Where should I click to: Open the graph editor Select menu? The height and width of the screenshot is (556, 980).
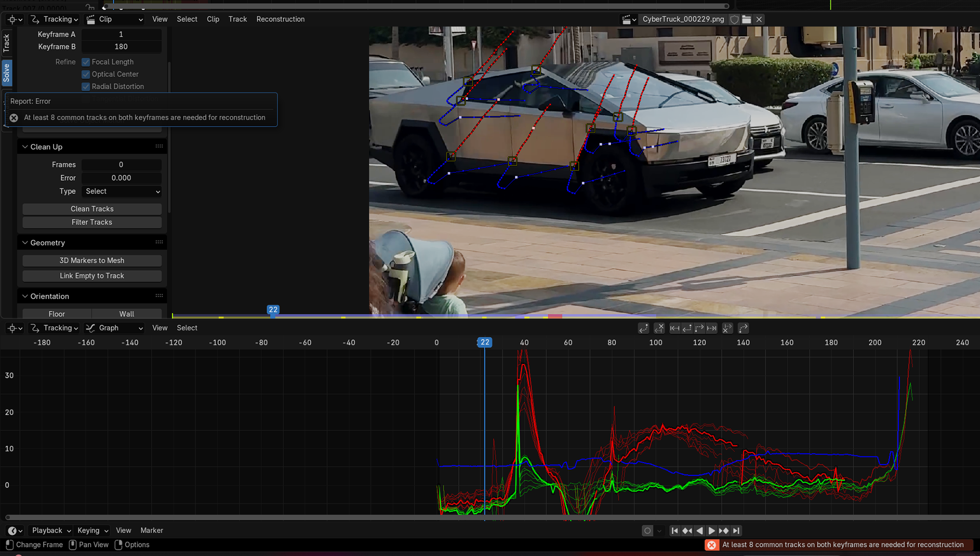coord(187,328)
